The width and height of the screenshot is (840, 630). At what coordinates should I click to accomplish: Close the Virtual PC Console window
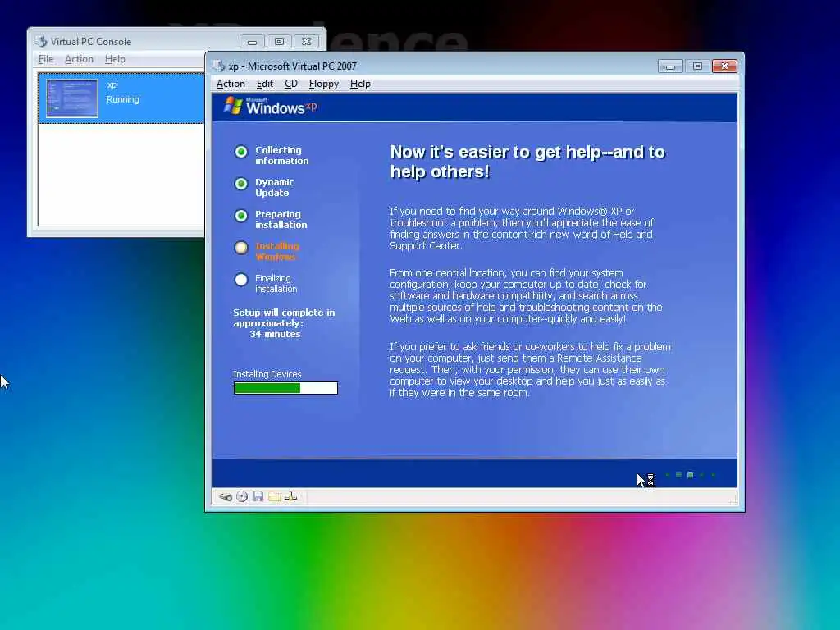coord(307,41)
